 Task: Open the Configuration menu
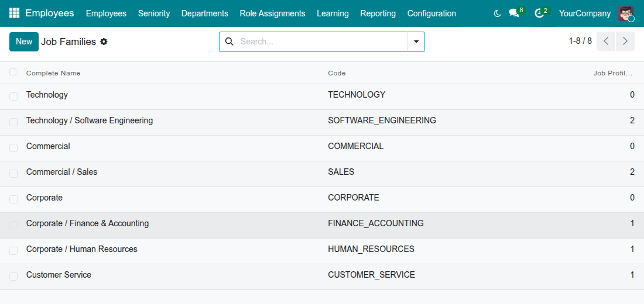click(x=431, y=13)
